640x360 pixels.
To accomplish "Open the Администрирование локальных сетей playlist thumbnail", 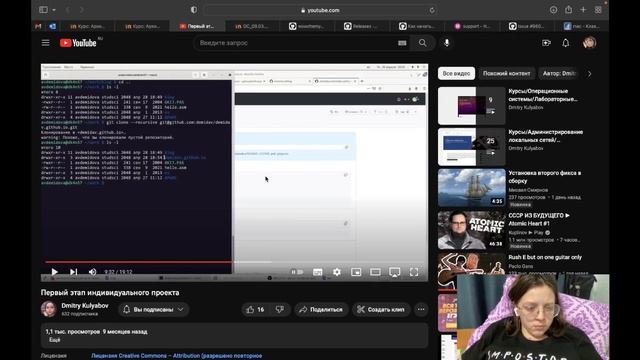I will click(x=471, y=147).
